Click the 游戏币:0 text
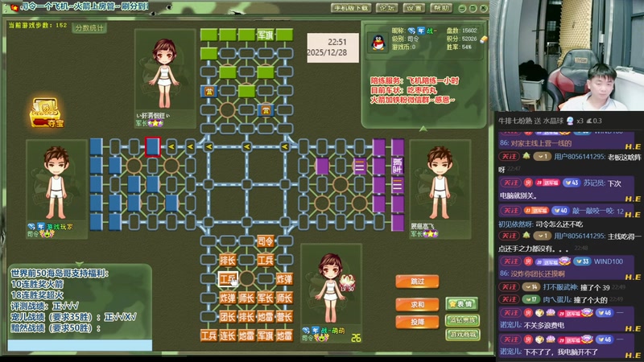The height and width of the screenshot is (362, 644). [404, 47]
